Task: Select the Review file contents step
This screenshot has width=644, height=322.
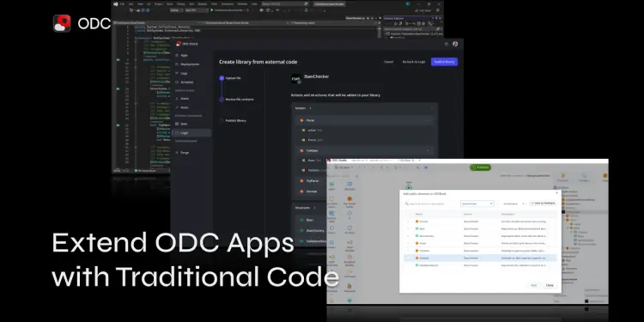Action: point(240,99)
